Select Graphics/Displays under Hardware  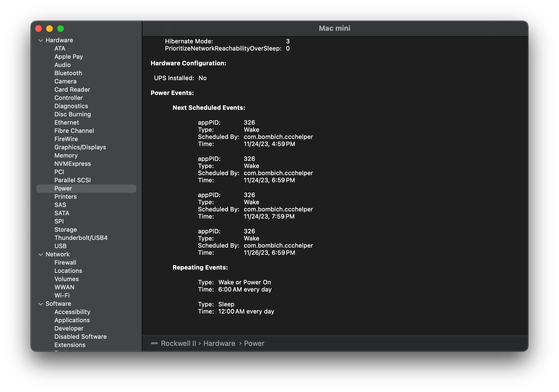click(x=80, y=147)
